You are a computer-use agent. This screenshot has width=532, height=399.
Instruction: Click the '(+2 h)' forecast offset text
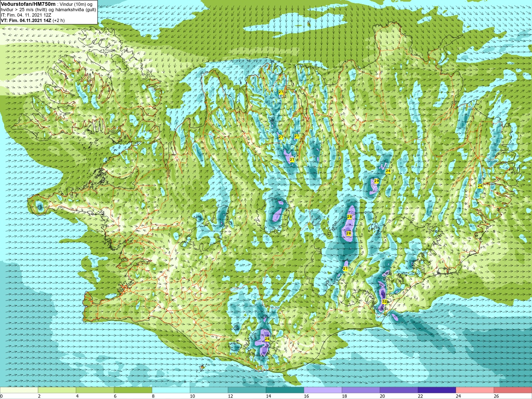[59, 20]
